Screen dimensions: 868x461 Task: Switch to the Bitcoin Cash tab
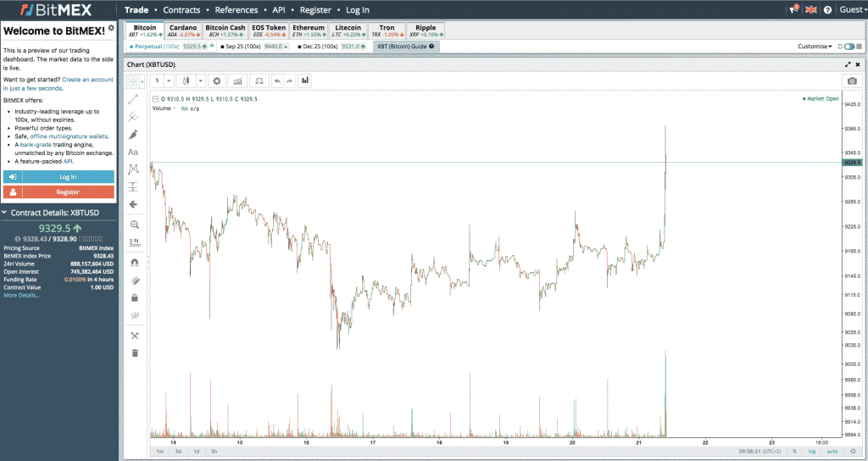[225, 31]
